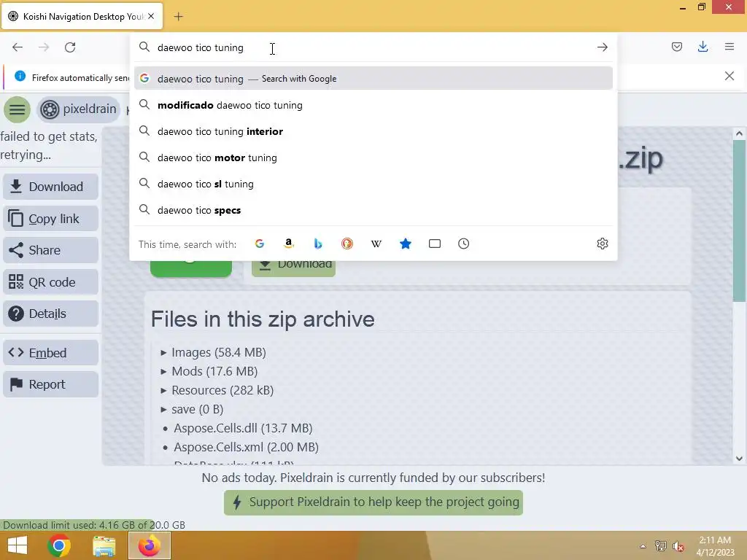Viewport: 747px width, 560px height.
Task: Select suggestion daewoo tico sl tuning
Action: click(373, 184)
